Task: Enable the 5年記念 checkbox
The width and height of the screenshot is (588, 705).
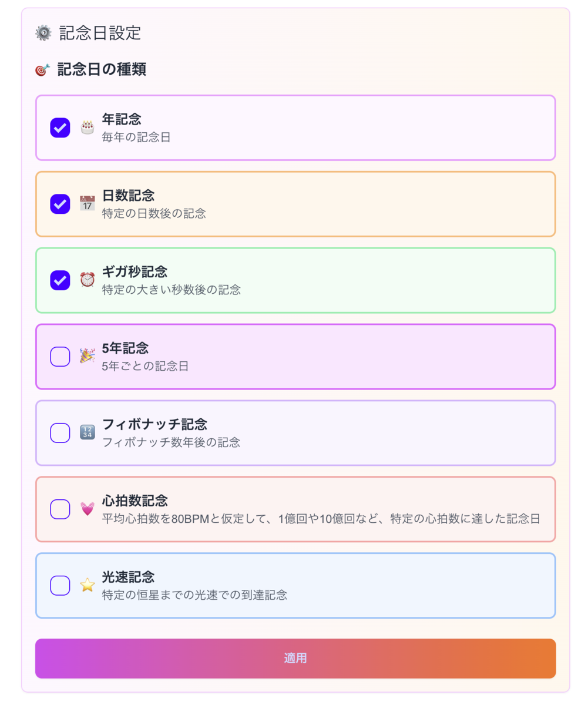Action: 60,357
